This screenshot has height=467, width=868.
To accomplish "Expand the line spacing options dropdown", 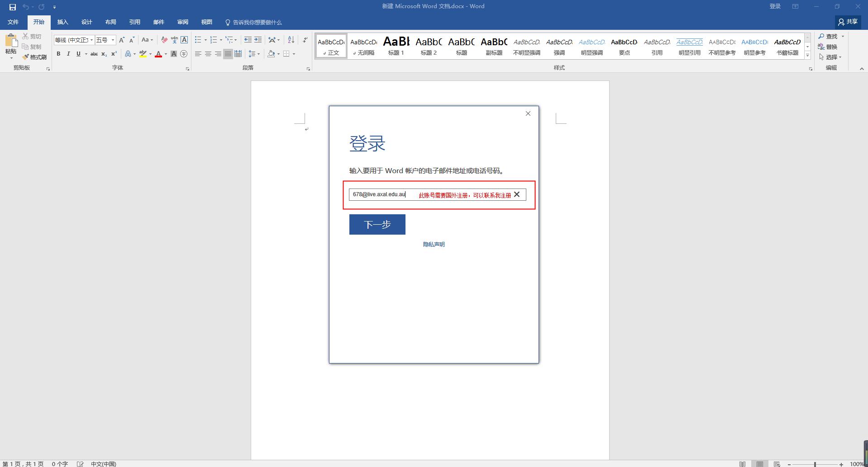I will point(259,54).
